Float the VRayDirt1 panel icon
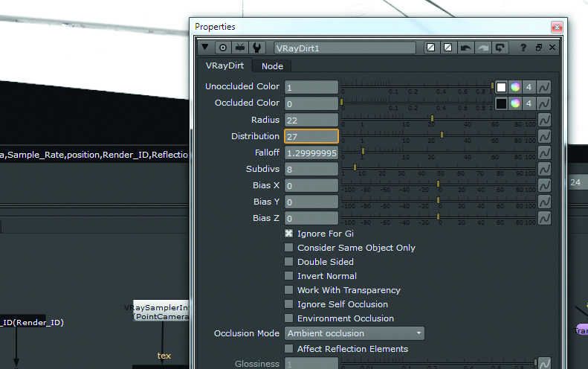This screenshot has width=588, height=369. click(x=539, y=48)
